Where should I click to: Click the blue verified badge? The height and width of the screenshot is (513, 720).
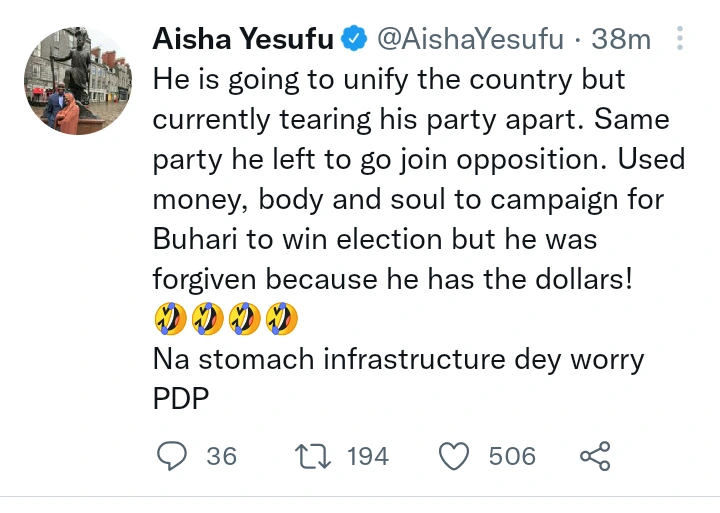coord(354,40)
